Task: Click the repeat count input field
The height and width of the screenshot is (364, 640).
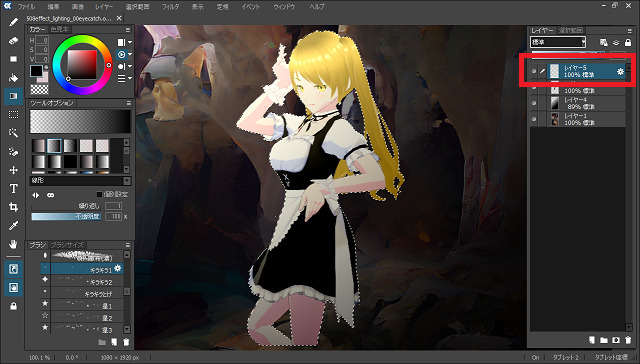Action: coord(113,206)
